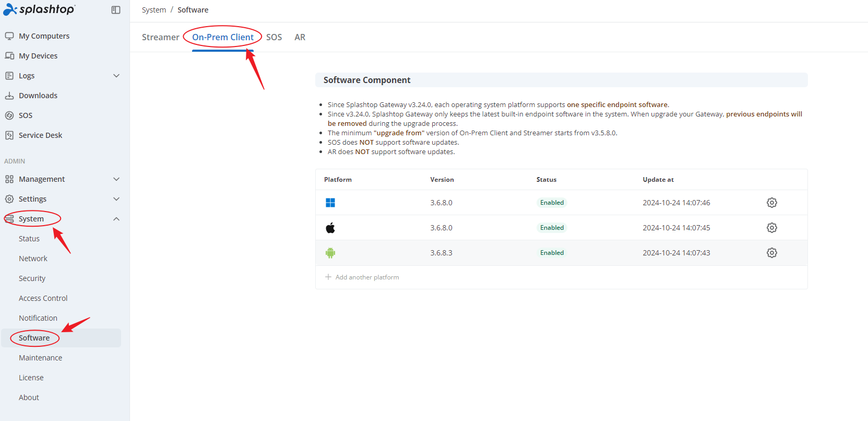
Task: Click the Downloads tray icon
Action: pos(9,96)
